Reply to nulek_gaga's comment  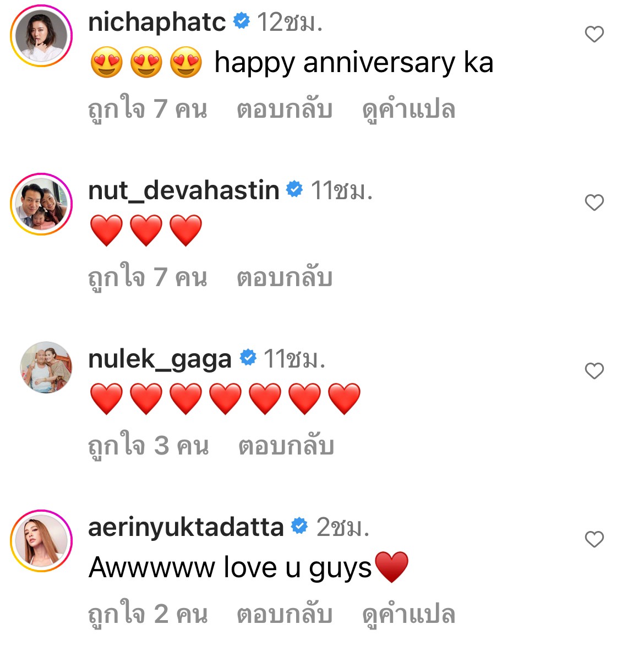286,446
